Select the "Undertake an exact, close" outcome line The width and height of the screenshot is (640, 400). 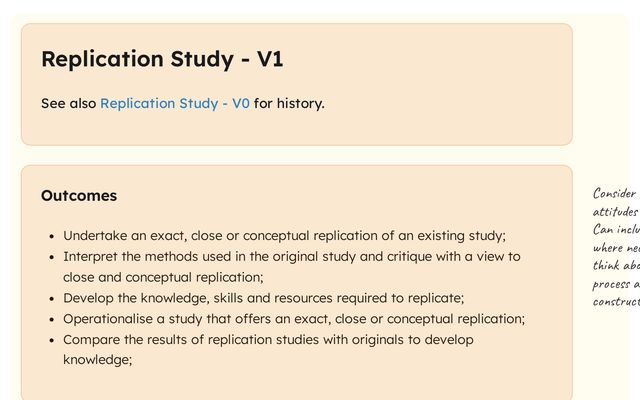(x=284, y=236)
